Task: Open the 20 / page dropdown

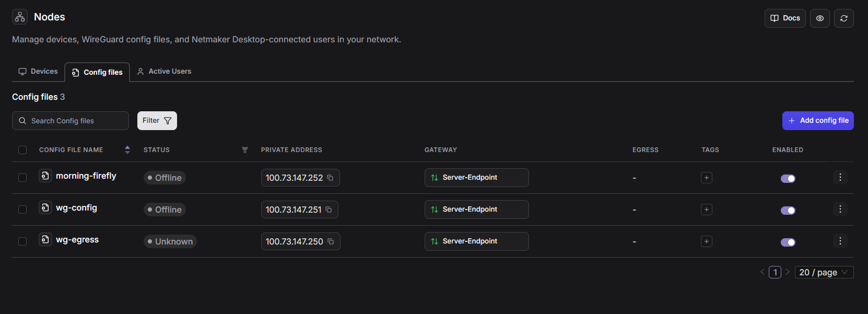Action: pyautogui.click(x=824, y=272)
